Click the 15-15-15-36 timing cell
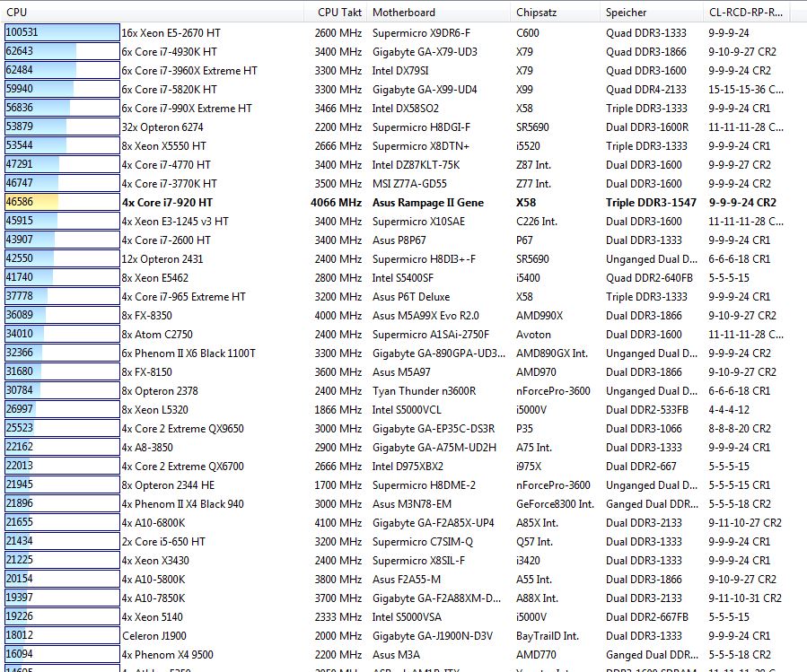This screenshot has width=807, height=672. coord(746,90)
